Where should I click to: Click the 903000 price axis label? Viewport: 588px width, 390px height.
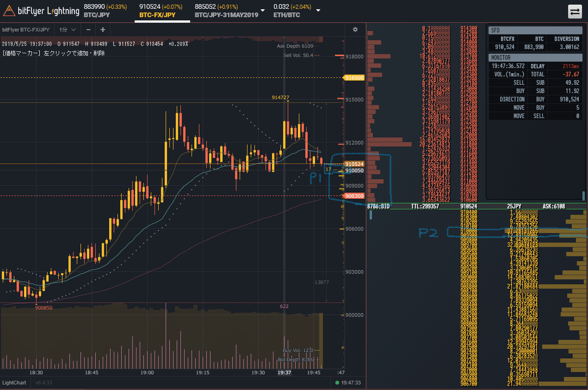pos(354,272)
